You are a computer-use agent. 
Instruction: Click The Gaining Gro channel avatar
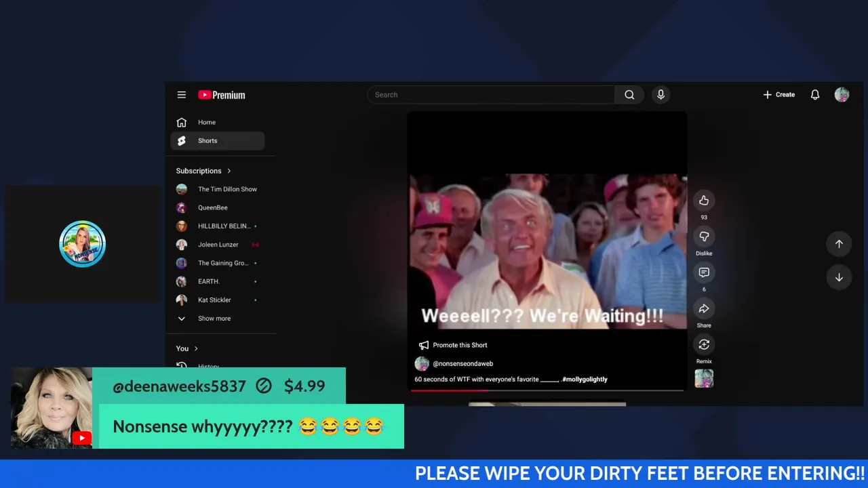181,263
